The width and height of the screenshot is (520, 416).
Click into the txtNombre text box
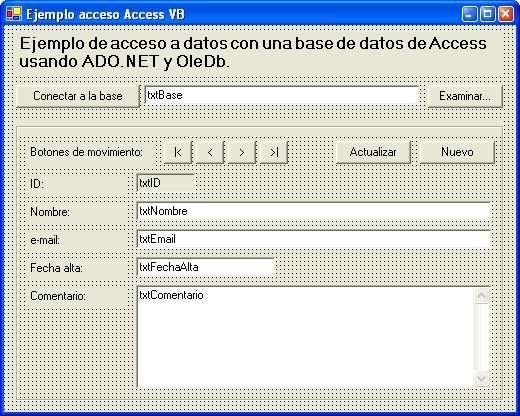[x=313, y=211]
